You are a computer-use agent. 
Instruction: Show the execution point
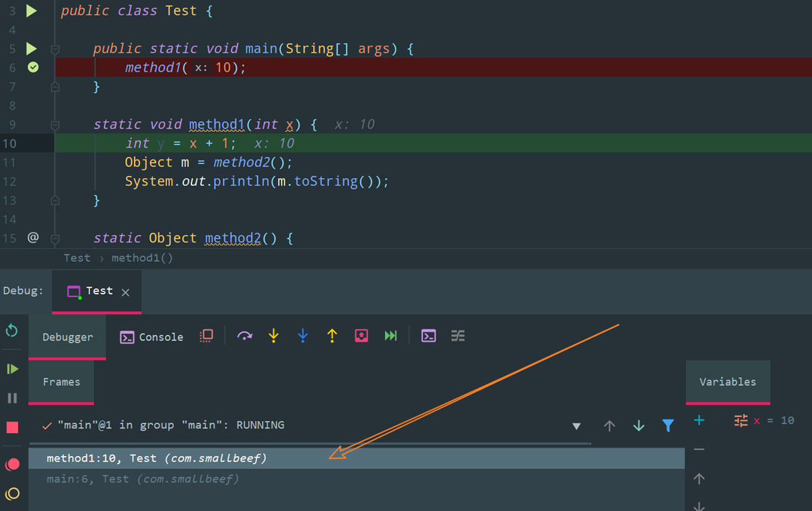(206, 336)
